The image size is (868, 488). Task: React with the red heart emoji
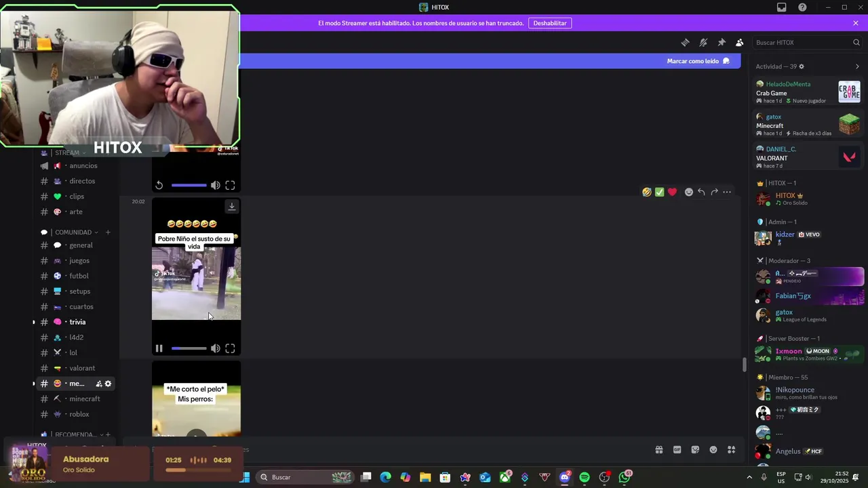click(x=672, y=192)
